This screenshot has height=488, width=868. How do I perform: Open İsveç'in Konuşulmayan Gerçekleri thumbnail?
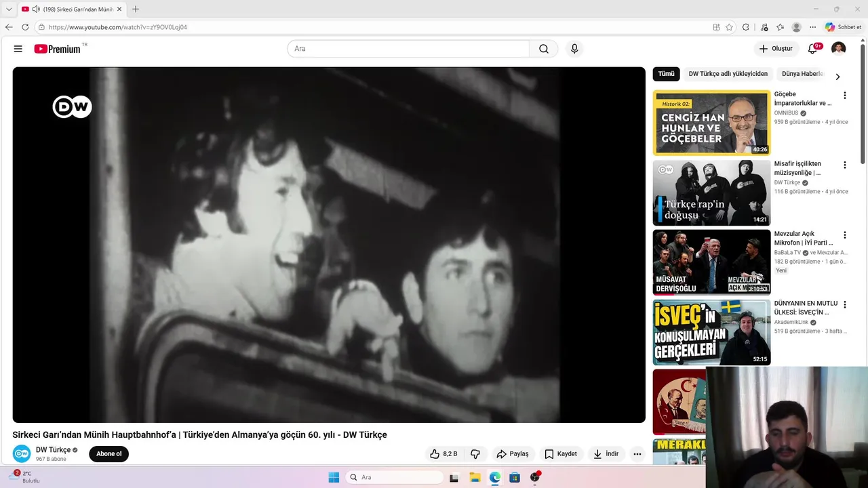tap(711, 332)
